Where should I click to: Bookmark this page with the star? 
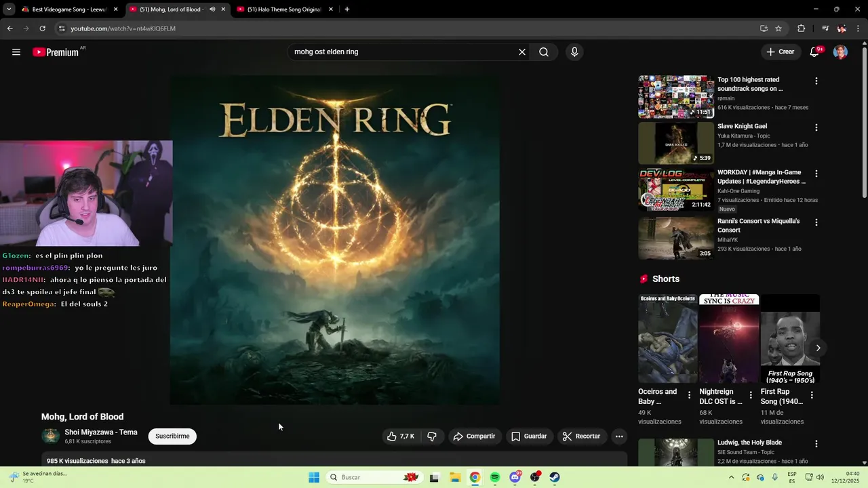click(x=778, y=28)
